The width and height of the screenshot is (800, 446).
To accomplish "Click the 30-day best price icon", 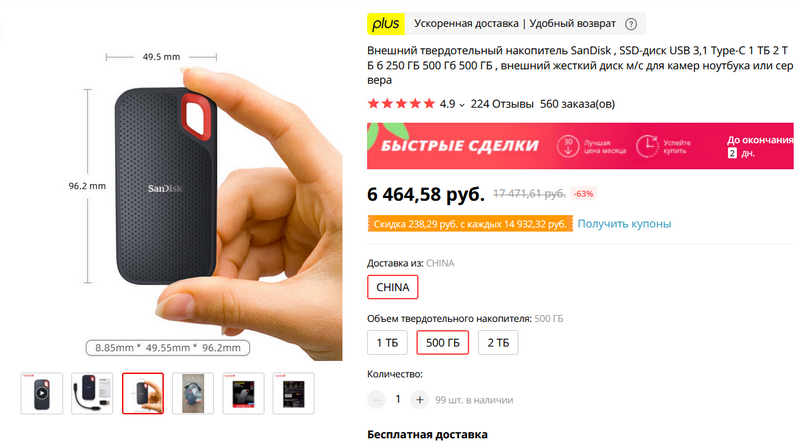I will point(568,146).
